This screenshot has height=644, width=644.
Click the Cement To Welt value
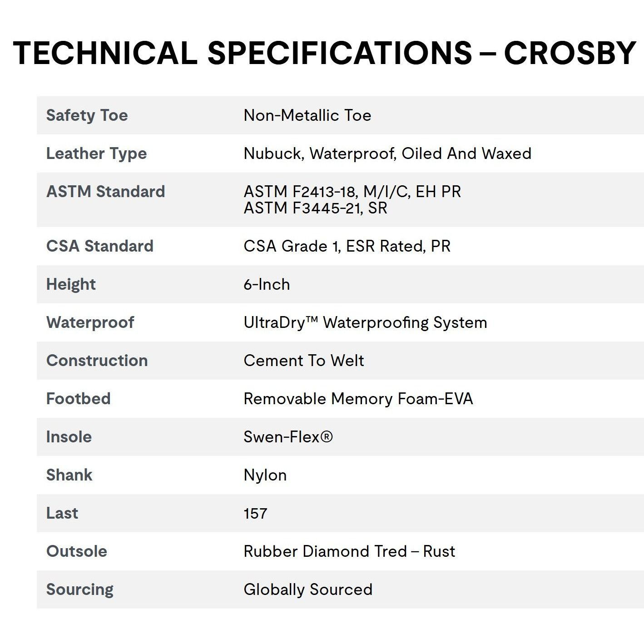point(304,361)
